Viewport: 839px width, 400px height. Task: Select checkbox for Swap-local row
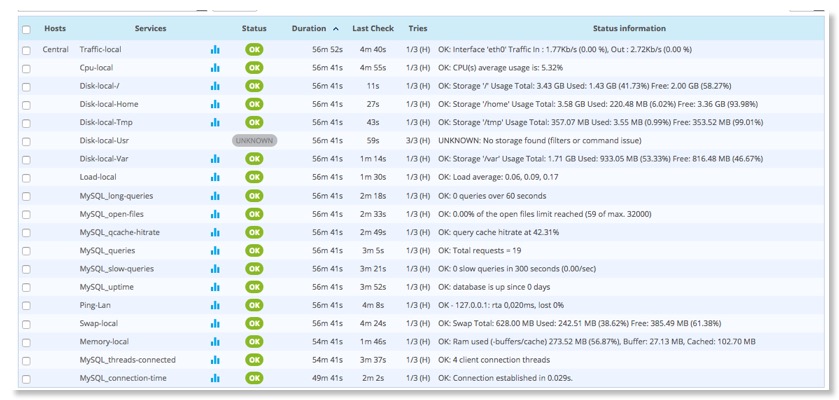tap(26, 324)
